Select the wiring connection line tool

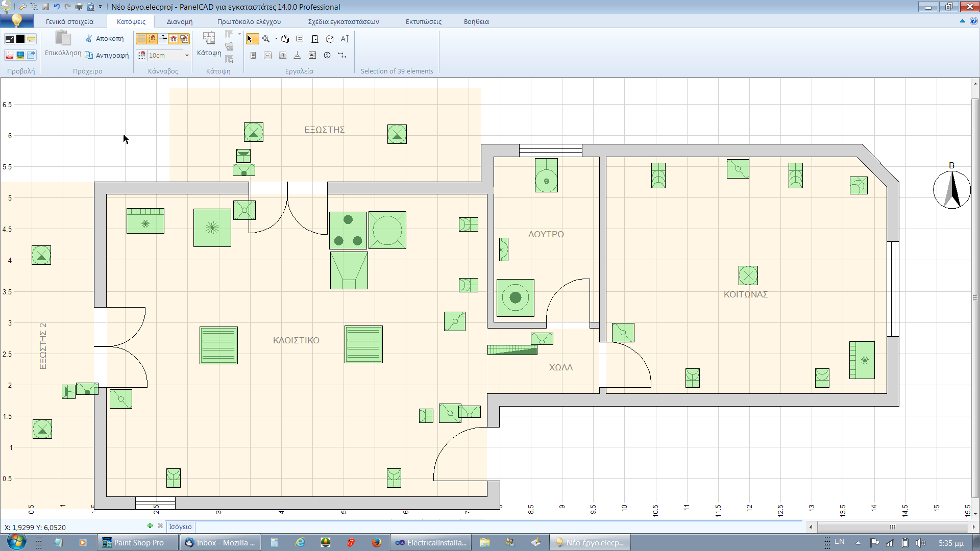(x=342, y=55)
